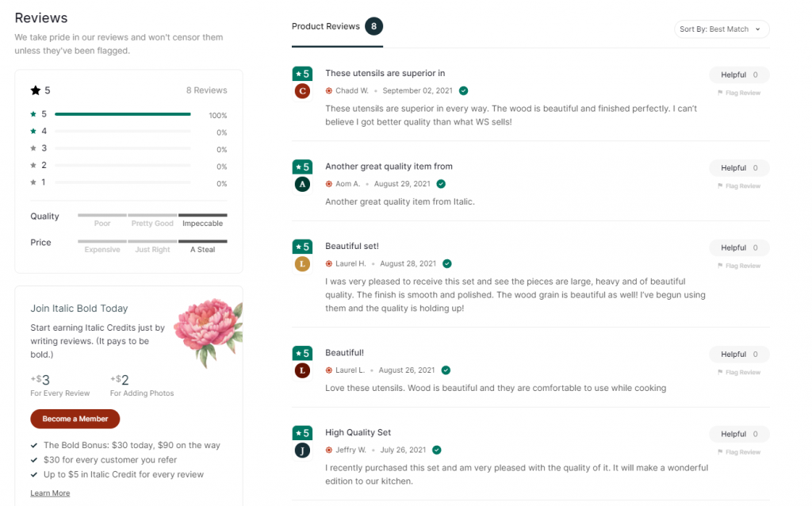Click the review count badge showing 8
Screen dimensions: 812x506
(x=373, y=27)
